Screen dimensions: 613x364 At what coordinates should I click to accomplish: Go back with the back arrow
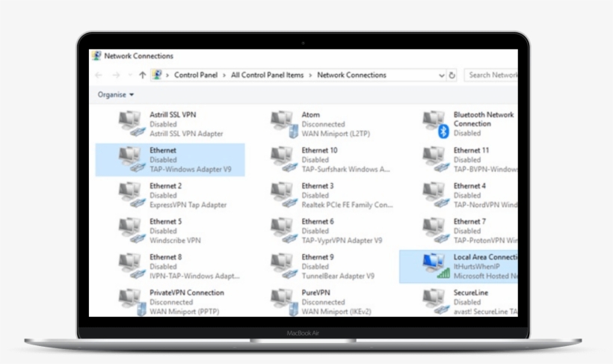pos(99,75)
